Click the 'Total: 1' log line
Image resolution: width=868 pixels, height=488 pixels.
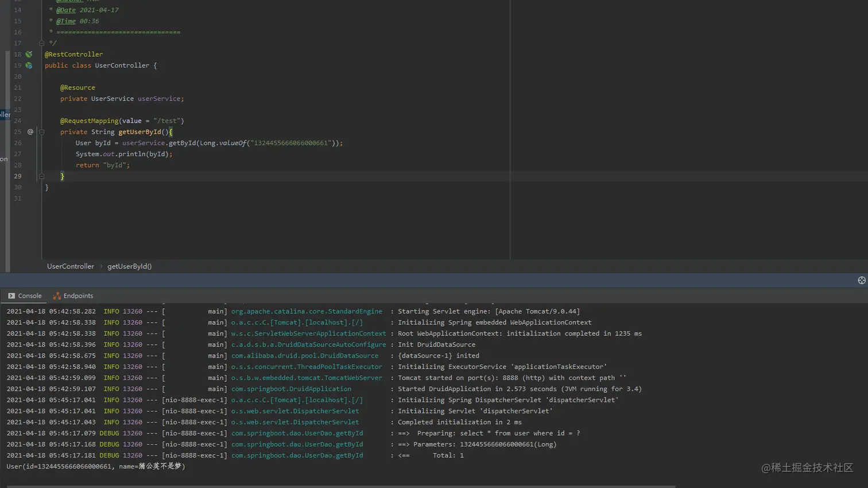point(431,455)
